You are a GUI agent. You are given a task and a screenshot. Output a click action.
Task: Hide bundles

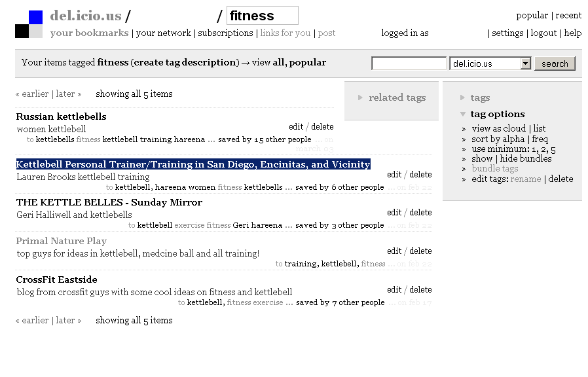(x=526, y=158)
